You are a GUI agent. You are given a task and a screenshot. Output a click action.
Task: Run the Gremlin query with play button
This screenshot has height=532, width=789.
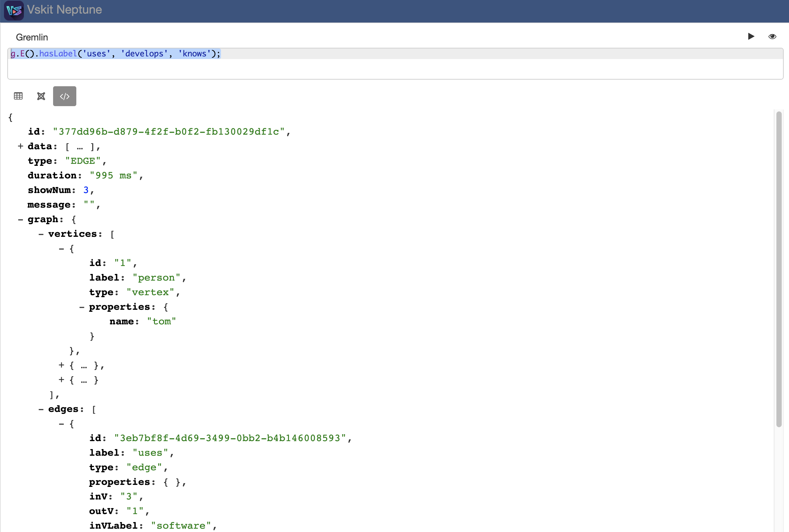(x=751, y=36)
